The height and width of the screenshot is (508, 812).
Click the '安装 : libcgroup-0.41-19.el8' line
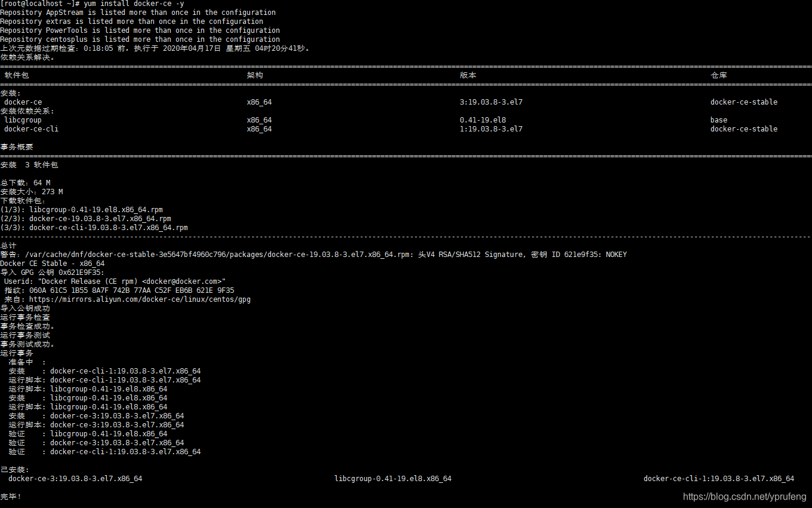(x=88, y=398)
